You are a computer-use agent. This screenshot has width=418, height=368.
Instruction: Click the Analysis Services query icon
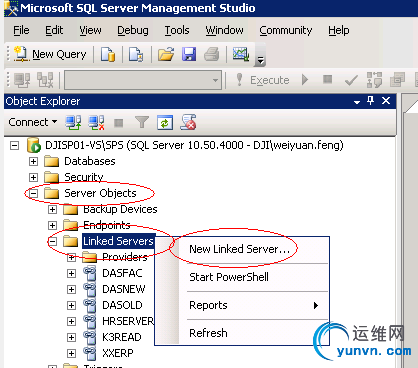pos(136,54)
